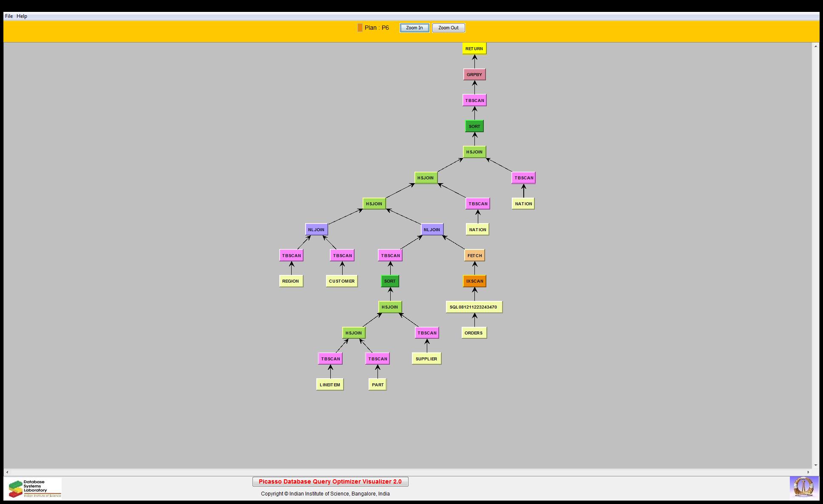Click the horizontal scrollbar right arrow
The height and width of the screenshot is (504, 823).
(x=809, y=472)
